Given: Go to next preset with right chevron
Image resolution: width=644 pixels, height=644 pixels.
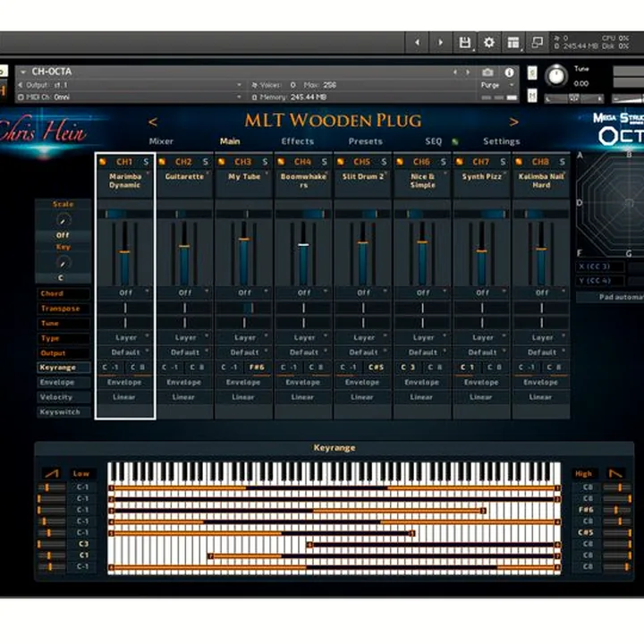Looking at the screenshot, I should point(513,122).
